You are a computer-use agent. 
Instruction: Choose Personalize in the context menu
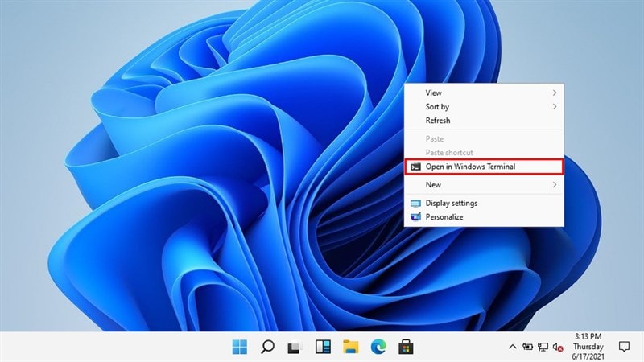click(484, 217)
